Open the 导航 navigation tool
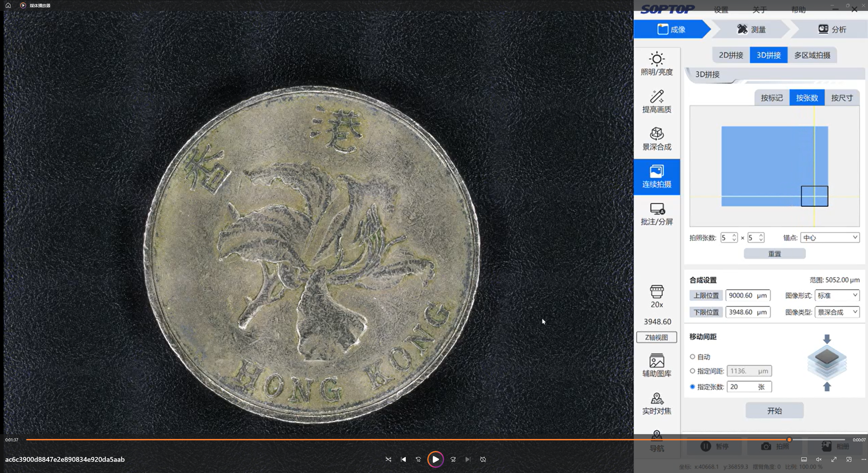868x473 pixels. point(657,441)
